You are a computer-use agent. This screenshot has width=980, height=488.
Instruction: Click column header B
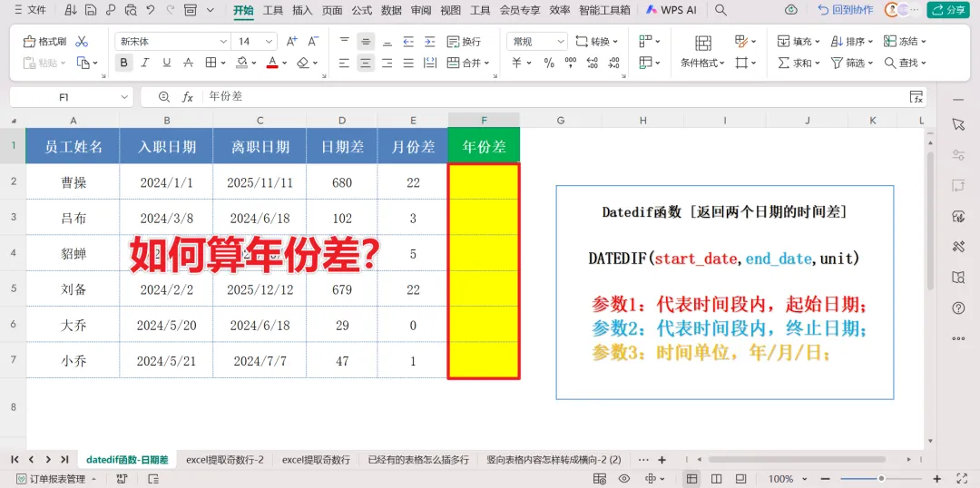tap(166, 121)
